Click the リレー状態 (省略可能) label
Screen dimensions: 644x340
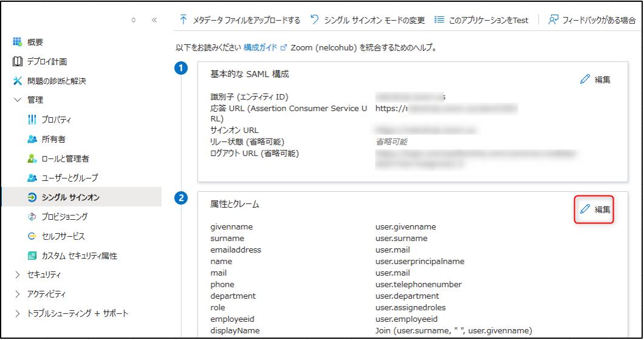point(247,141)
